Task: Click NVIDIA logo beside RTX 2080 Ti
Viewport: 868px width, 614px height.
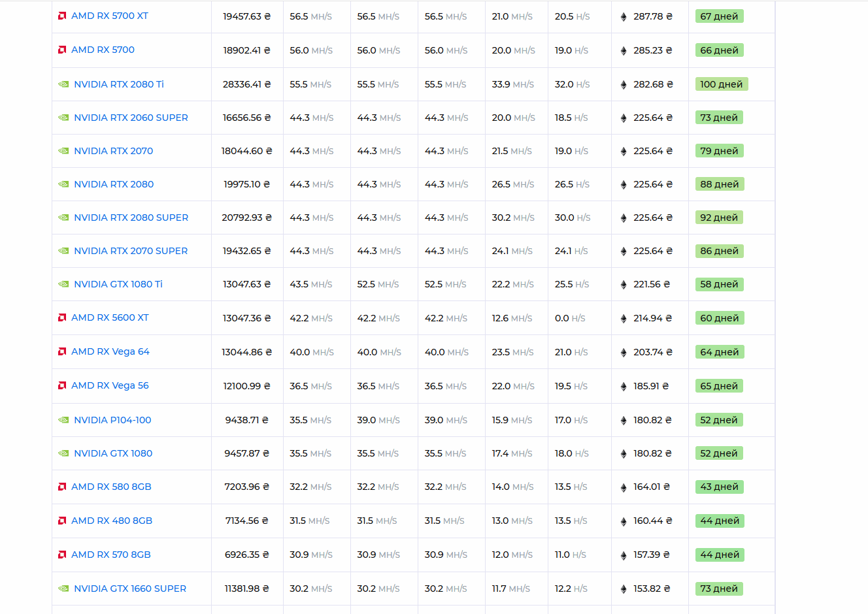Action: pos(63,84)
